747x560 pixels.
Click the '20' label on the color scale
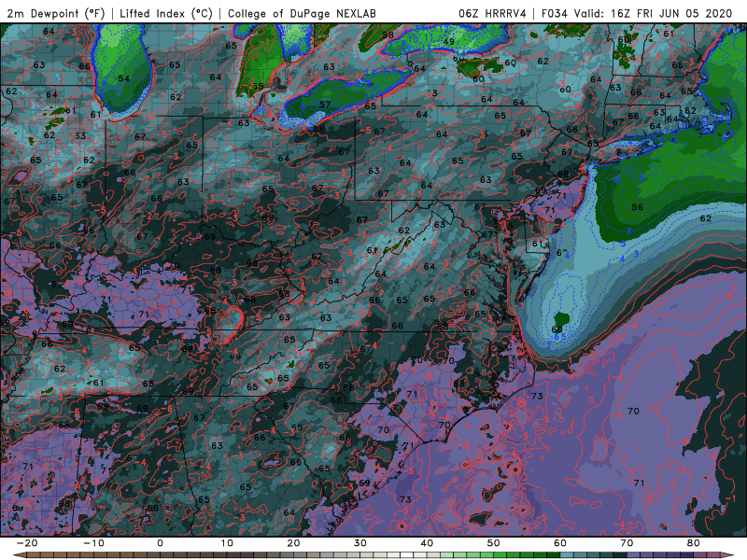(x=293, y=543)
